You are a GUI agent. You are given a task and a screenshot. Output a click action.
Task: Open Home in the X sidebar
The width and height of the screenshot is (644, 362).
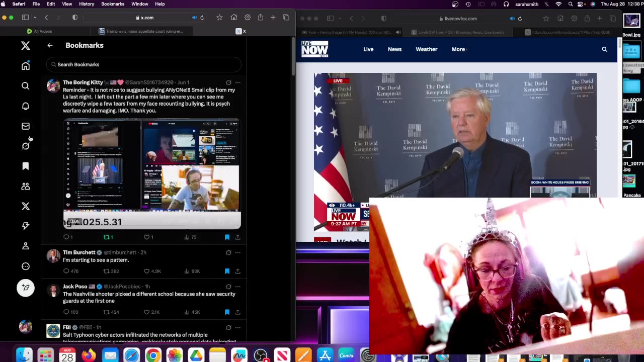(26, 66)
